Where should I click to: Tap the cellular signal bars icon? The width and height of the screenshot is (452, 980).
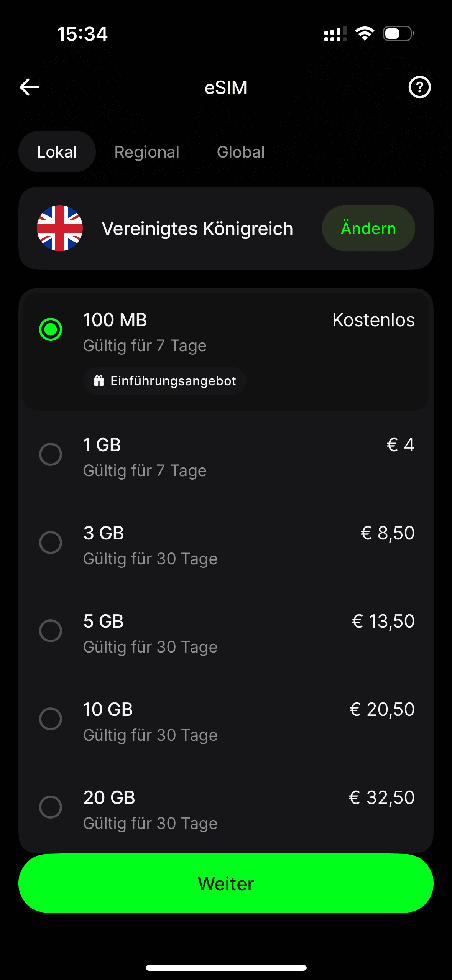tap(335, 34)
